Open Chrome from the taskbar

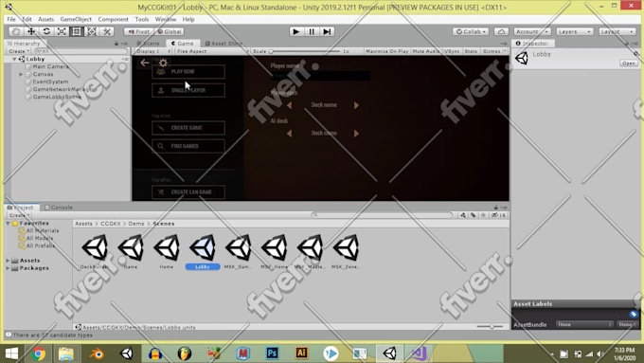click(x=39, y=354)
